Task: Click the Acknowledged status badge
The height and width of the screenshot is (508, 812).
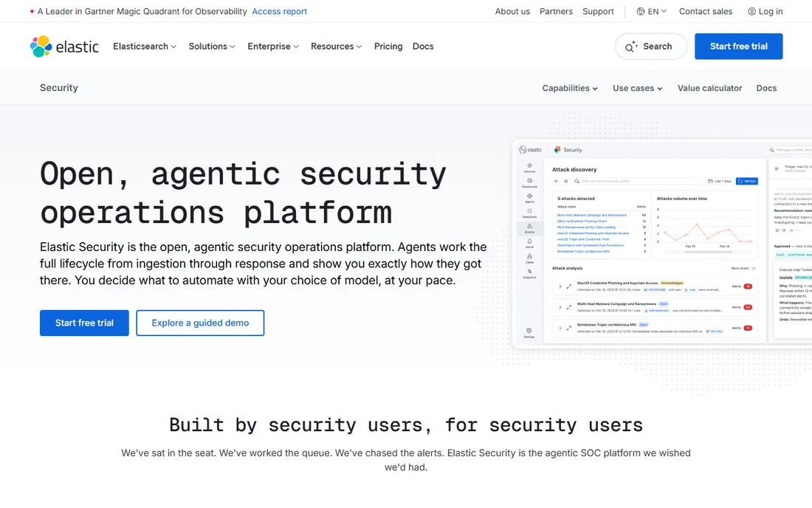Action: (672, 283)
